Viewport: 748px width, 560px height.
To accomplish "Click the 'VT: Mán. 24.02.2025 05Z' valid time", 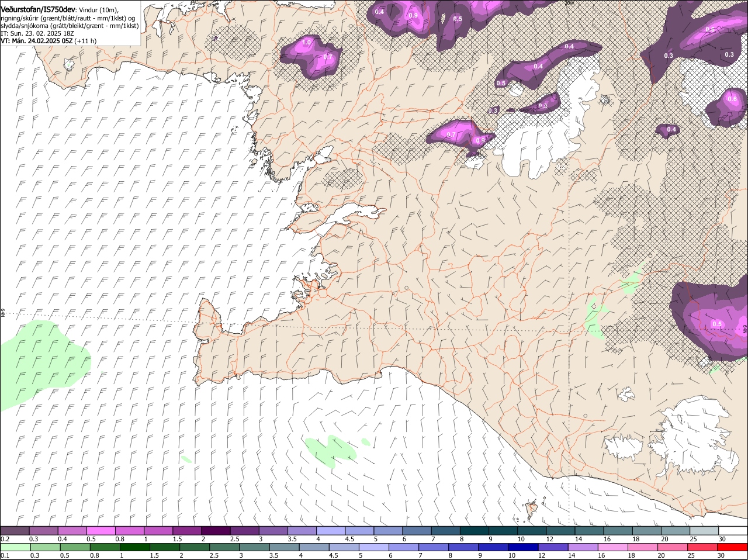I will pyautogui.click(x=37, y=41).
